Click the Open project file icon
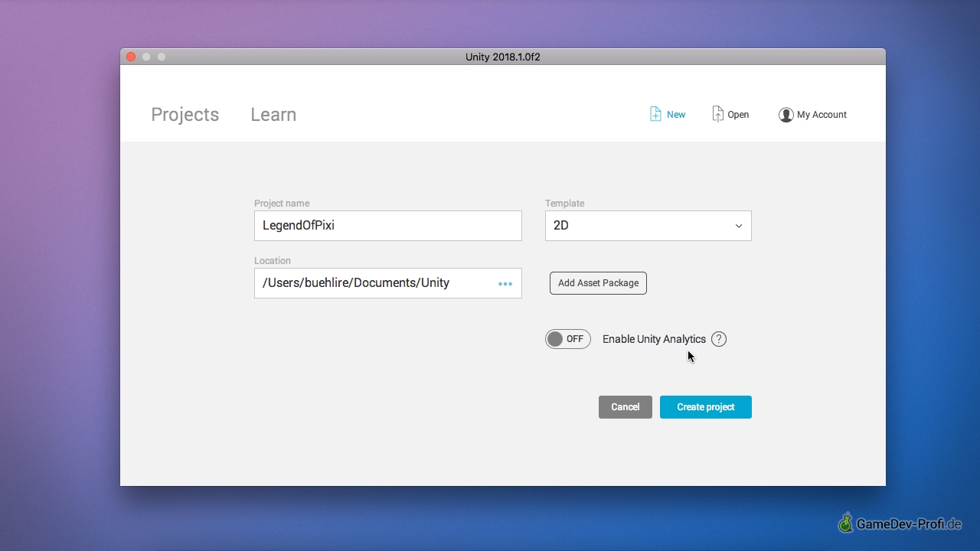This screenshot has height=551, width=980. point(717,114)
